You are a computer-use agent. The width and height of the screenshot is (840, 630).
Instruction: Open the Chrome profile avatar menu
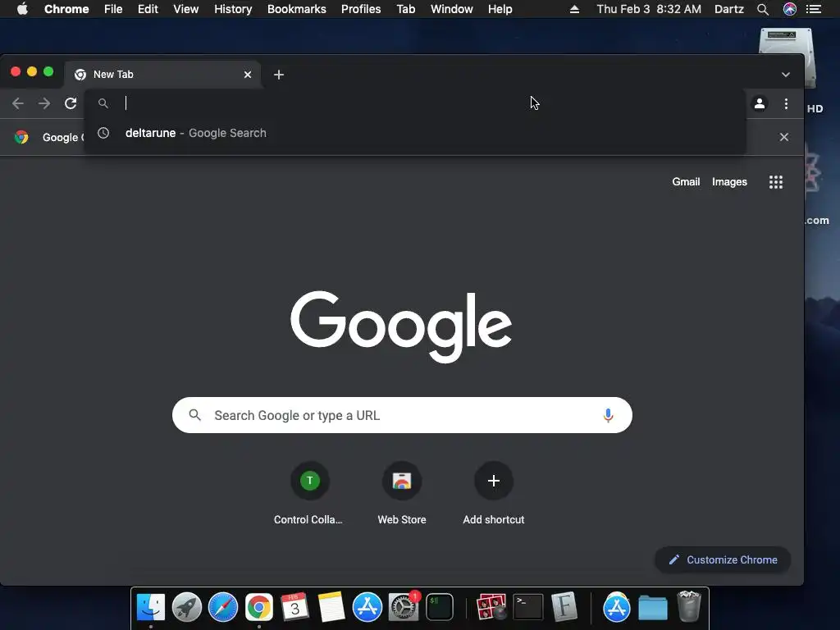759,103
